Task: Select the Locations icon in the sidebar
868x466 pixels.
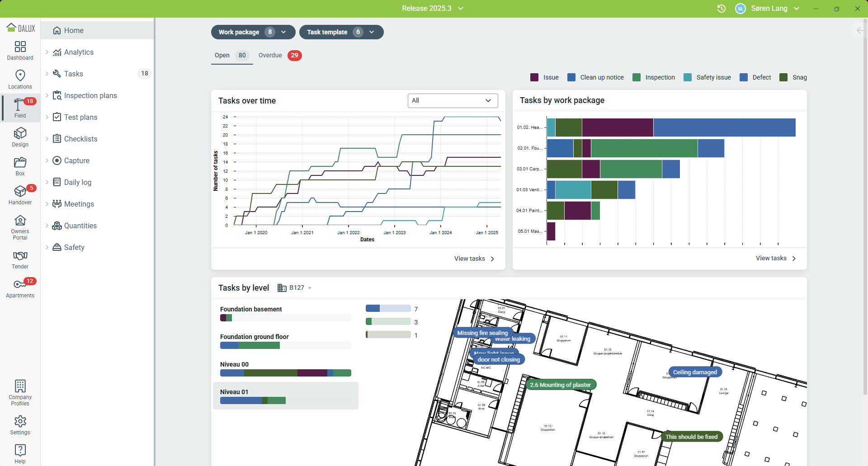Action: (x=20, y=78)
